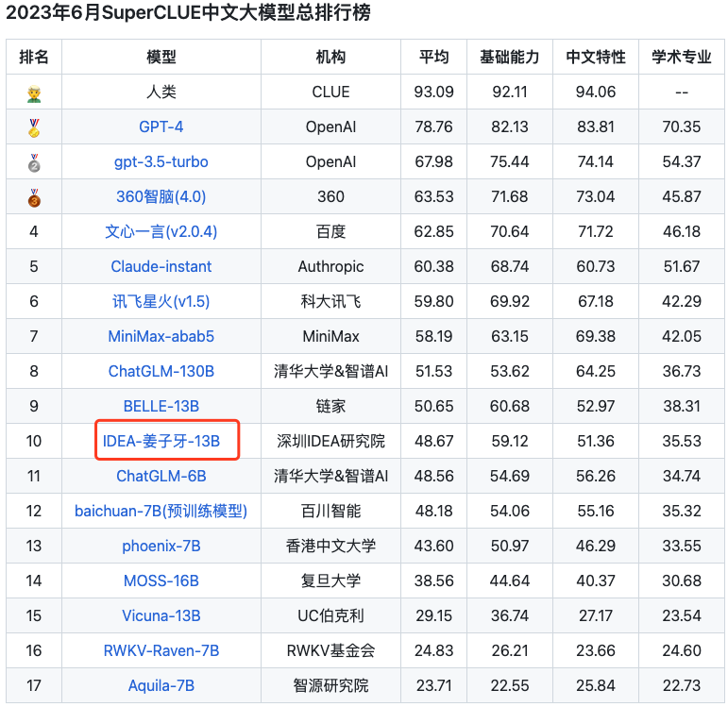Click the 香港中文大学 organization cell
This screenshot has height=707, width=728.
(x=330, y=546)
